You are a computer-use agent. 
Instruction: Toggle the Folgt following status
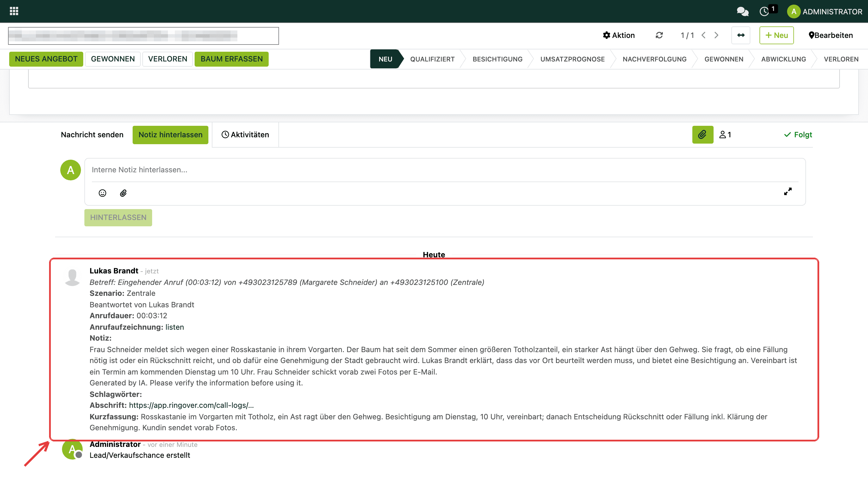[798, 135]
